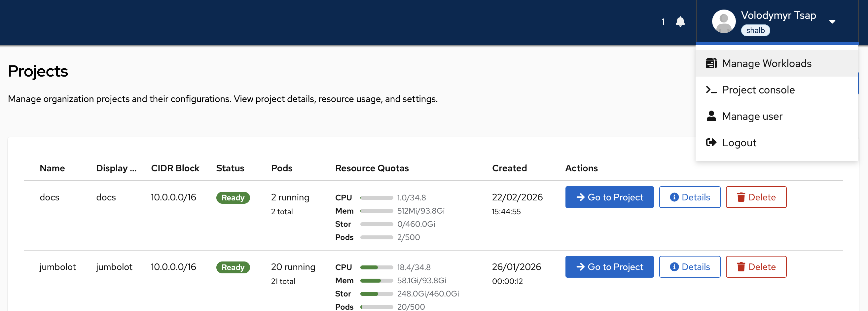Click the shalb organization badge
This screenshot has width=868, height=311.
(x=755, y=31)
